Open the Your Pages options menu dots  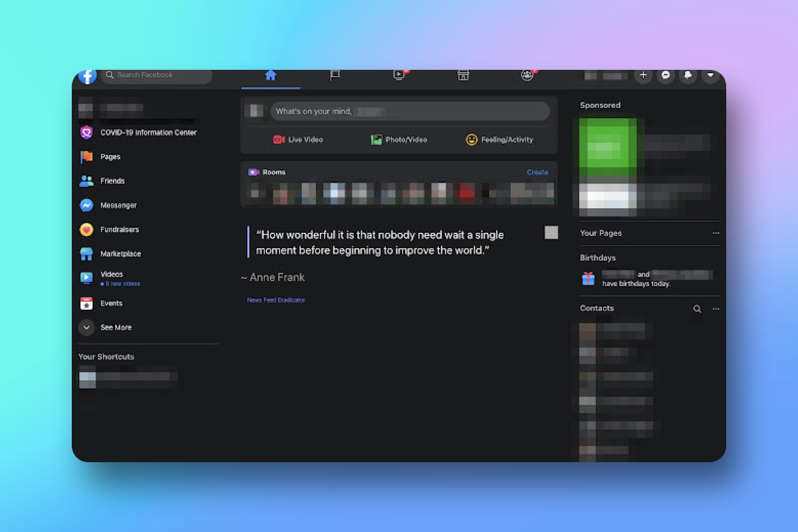716,233
